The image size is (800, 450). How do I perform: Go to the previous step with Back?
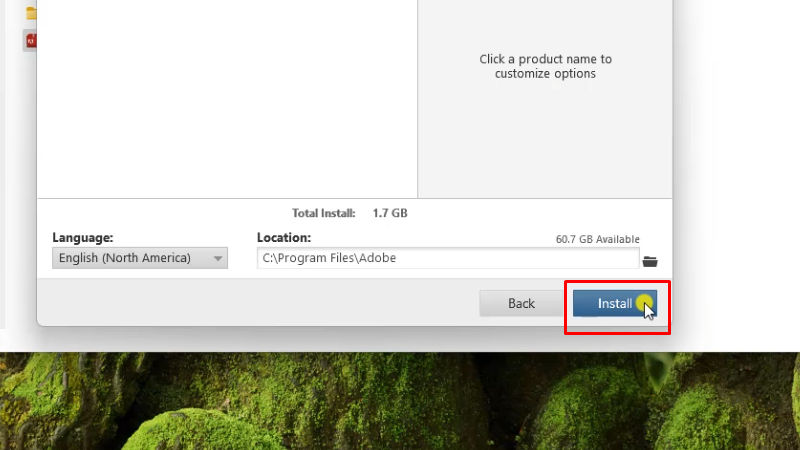(x=521, y=303)
